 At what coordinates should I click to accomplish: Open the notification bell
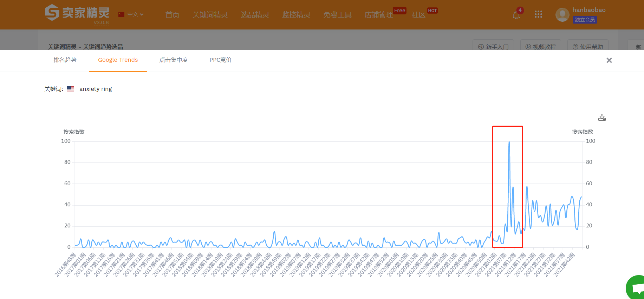(516, 15)
